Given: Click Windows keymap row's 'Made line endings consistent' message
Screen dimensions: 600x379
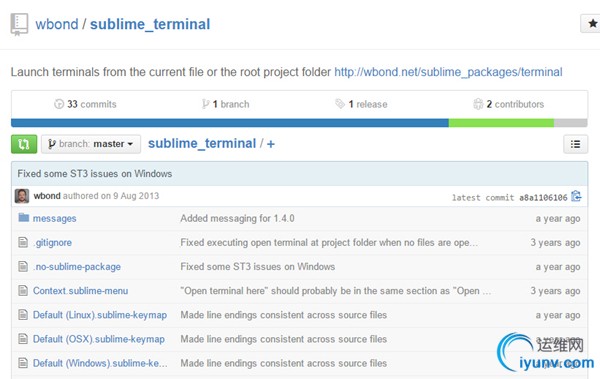Looking at the screenshot, I should click(x=284, y=363).
